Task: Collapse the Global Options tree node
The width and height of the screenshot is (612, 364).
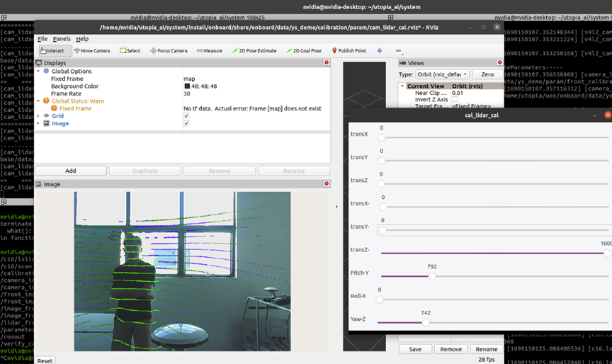Action: coord(38,71)
